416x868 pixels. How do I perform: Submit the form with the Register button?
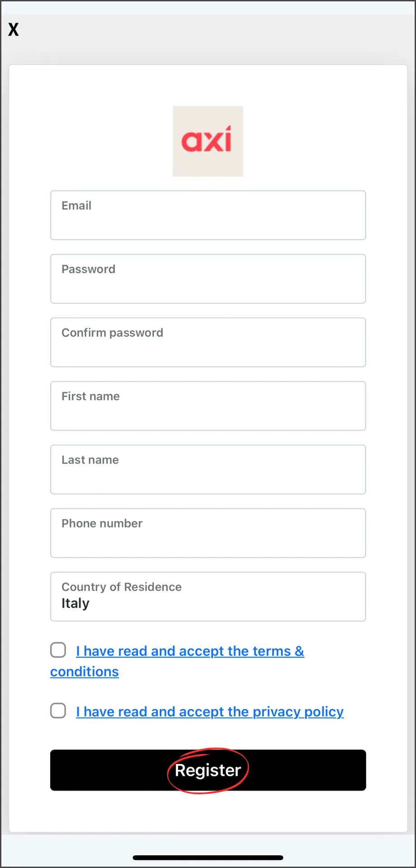pos(208,770)
